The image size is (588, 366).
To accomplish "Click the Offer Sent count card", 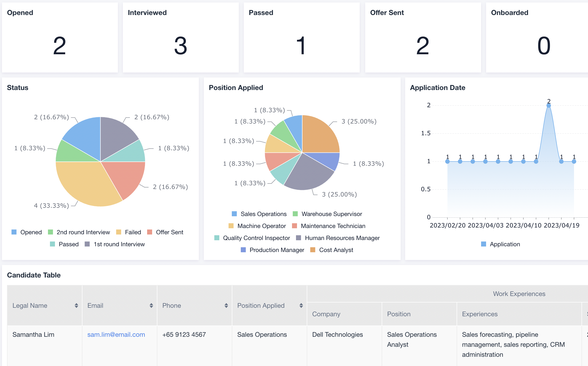I will (423, 37).
